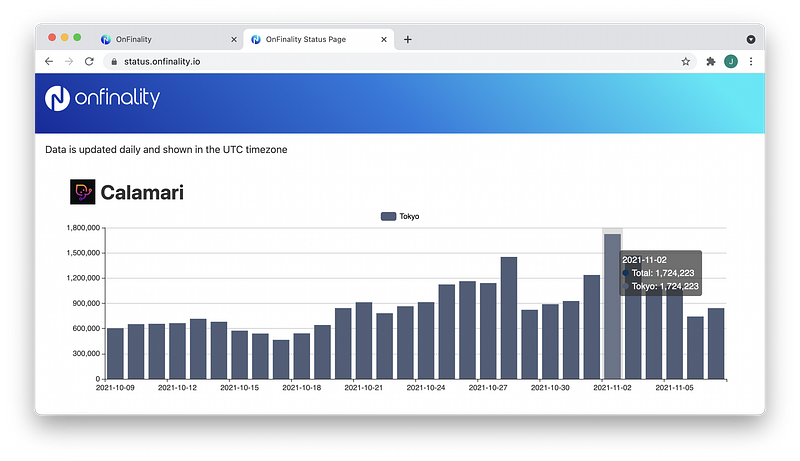
Task: Click the yellow minimize window button
Action: 65,37
